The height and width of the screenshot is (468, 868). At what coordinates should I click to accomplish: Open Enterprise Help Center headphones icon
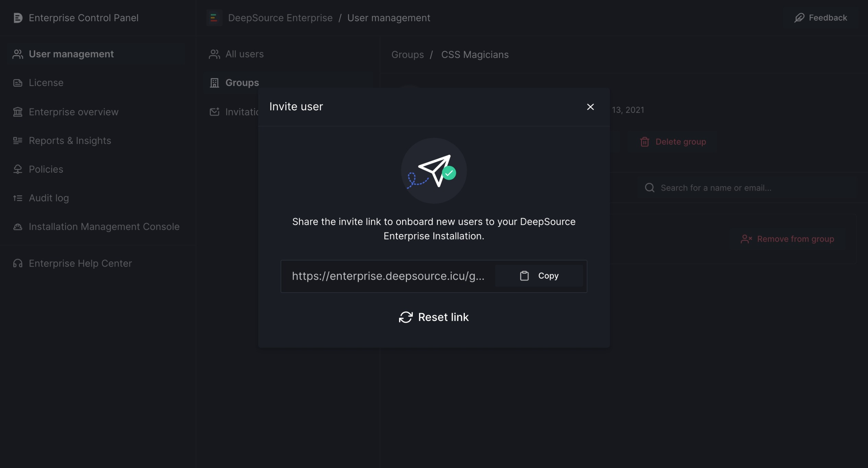(18, 263)
